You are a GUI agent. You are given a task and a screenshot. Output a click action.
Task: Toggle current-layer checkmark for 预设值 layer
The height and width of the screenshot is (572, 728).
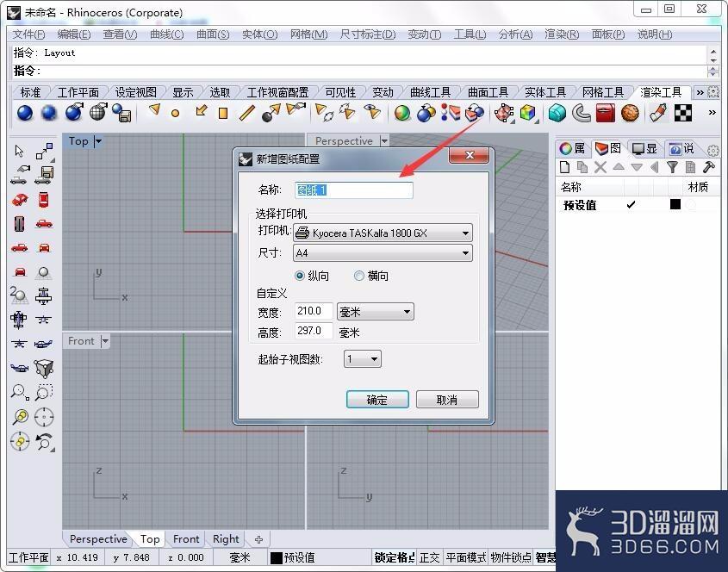[x=631, y=204]
